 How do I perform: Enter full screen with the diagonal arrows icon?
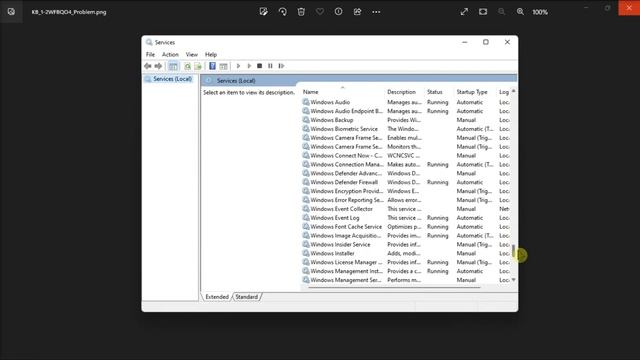[464, 12]
